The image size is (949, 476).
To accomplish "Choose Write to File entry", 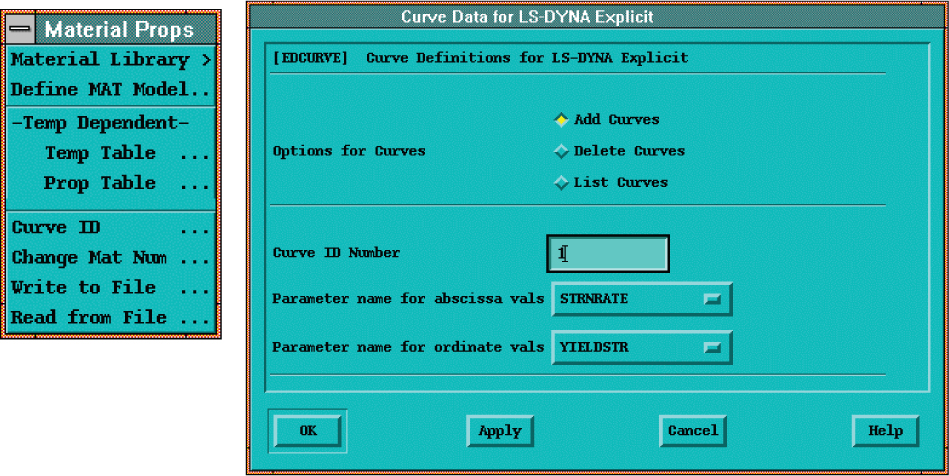I will tap(111, 287).
